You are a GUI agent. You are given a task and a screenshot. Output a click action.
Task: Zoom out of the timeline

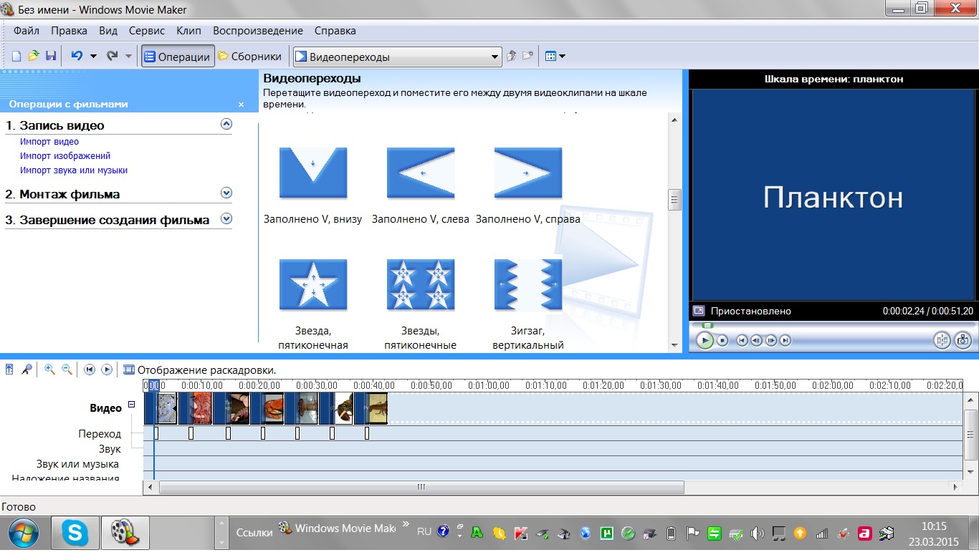67,370
